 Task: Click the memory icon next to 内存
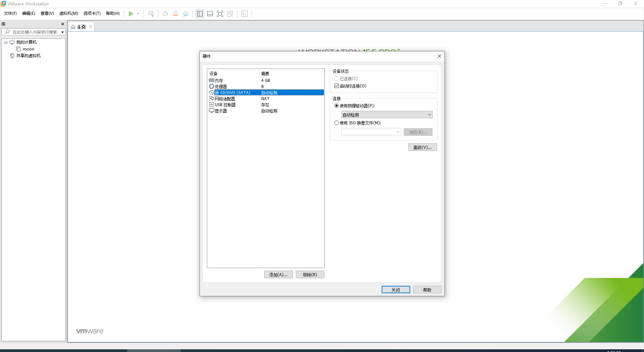pyautogui.click(x=212, y=81)
